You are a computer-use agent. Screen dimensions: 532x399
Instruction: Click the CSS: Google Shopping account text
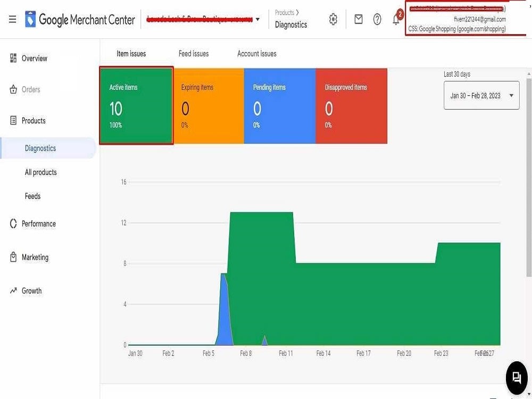[457, 29]
